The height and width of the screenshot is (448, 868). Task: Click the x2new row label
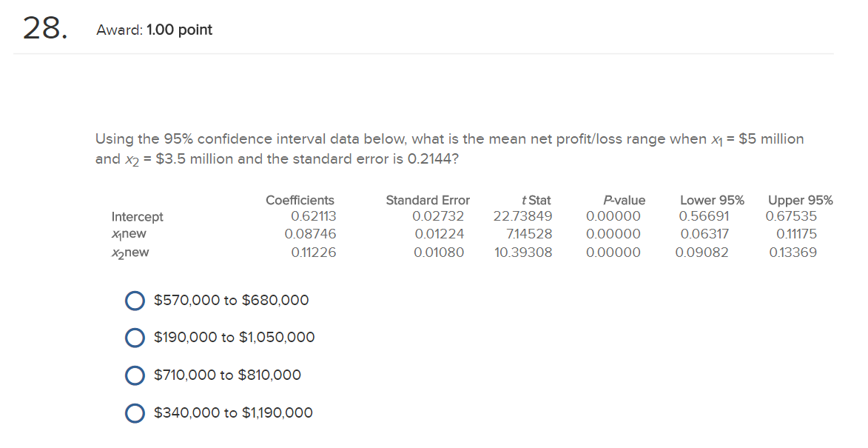click(130, 253)
